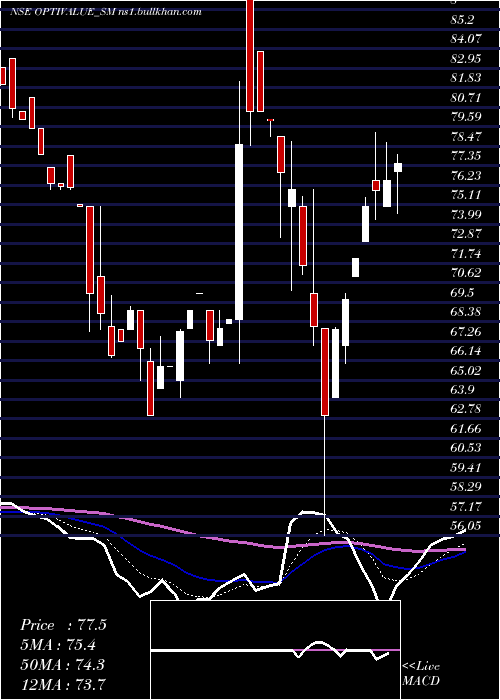Select the 50MA : 74.3 value
The image size is (500, 700).
tap(62, 664)
